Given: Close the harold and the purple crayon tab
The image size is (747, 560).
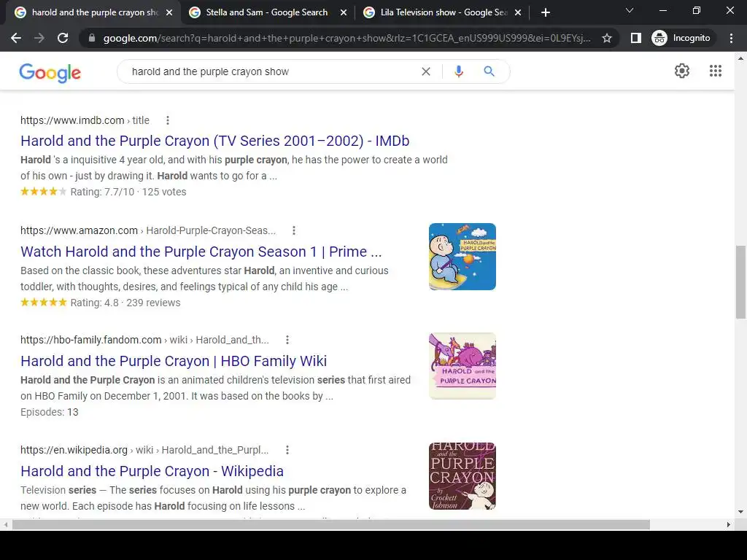Looking at the screenshot, I should click(x=169, y=13).
